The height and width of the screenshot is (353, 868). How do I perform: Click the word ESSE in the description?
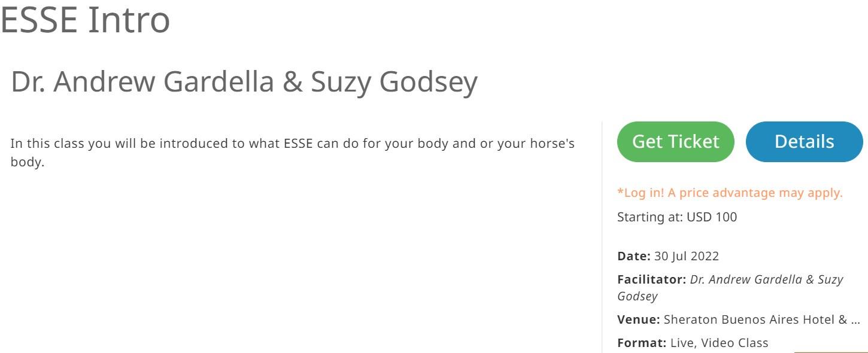(298, 144)
